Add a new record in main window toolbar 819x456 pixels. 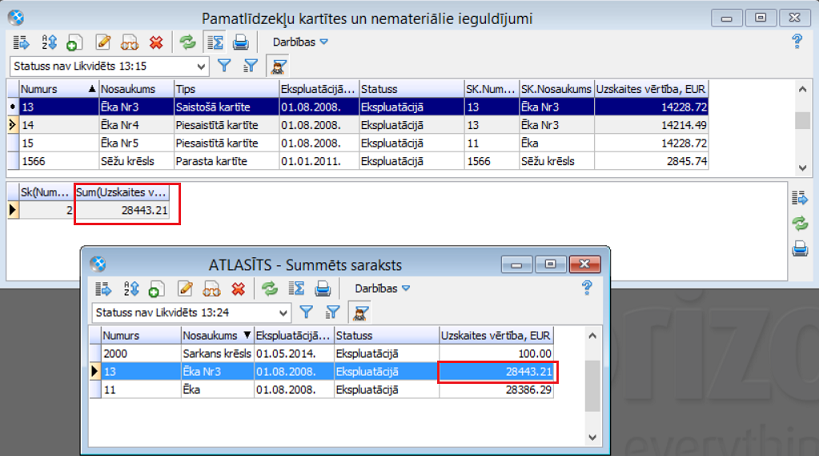pyautogui.click(x=74, y=43)
